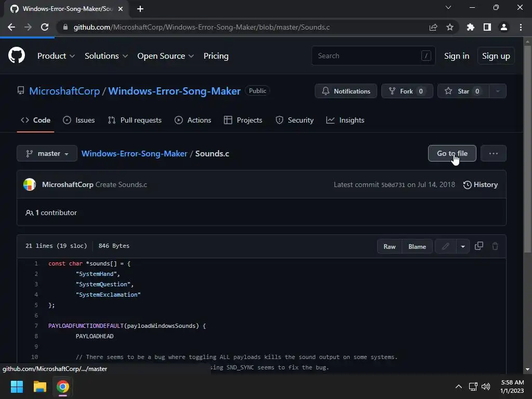Open the three-dots file options button
Image resolution: width=532 pixels, height=399 pixels.
point(494,153)
